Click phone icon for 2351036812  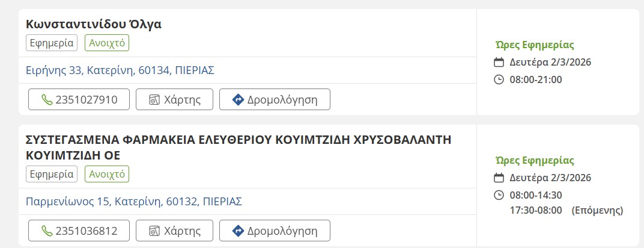tap(47, 231)
